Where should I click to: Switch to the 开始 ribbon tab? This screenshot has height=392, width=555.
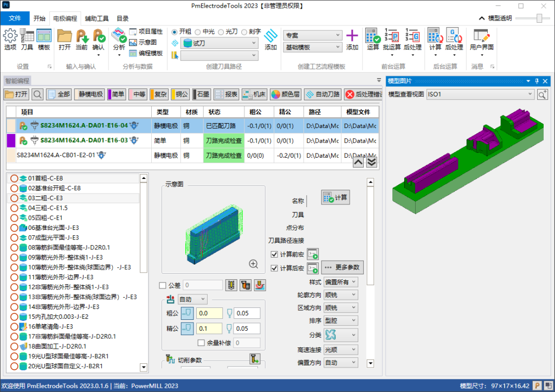coord(39,18)
